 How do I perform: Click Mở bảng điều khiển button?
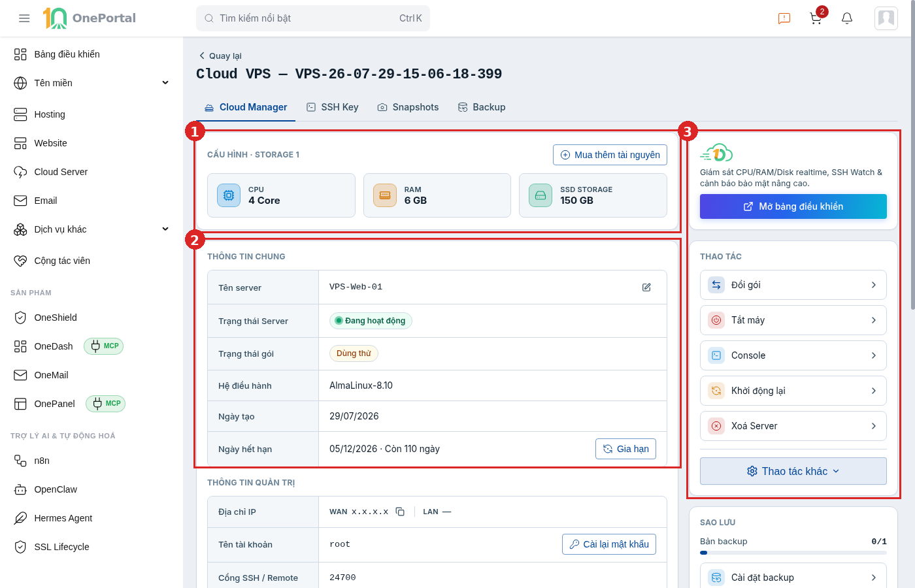[x=793, y=206]
